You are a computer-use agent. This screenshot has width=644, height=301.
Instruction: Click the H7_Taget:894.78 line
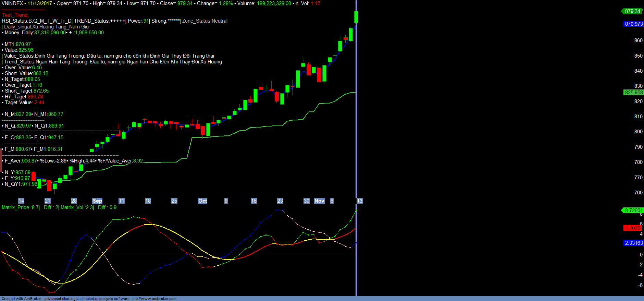pos(23,97)
